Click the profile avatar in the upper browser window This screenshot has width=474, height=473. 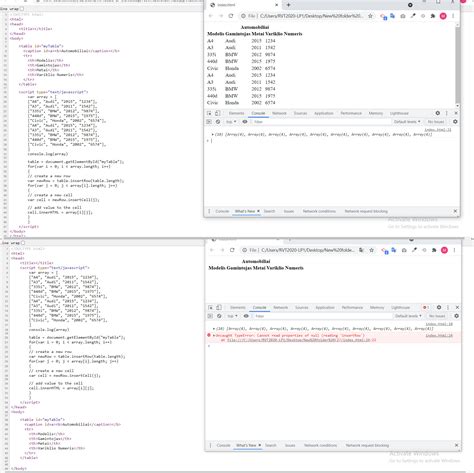click(x=443, y=16)
